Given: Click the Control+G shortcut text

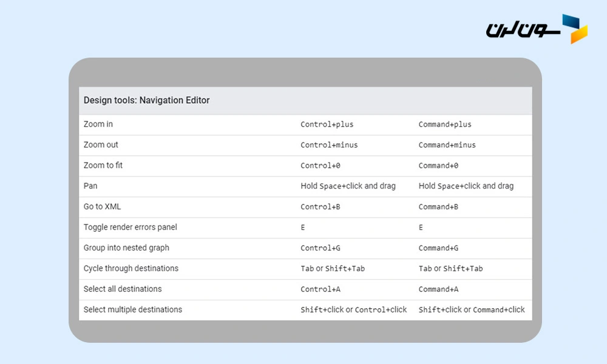Looking at the screenshot, I should 320,248.
